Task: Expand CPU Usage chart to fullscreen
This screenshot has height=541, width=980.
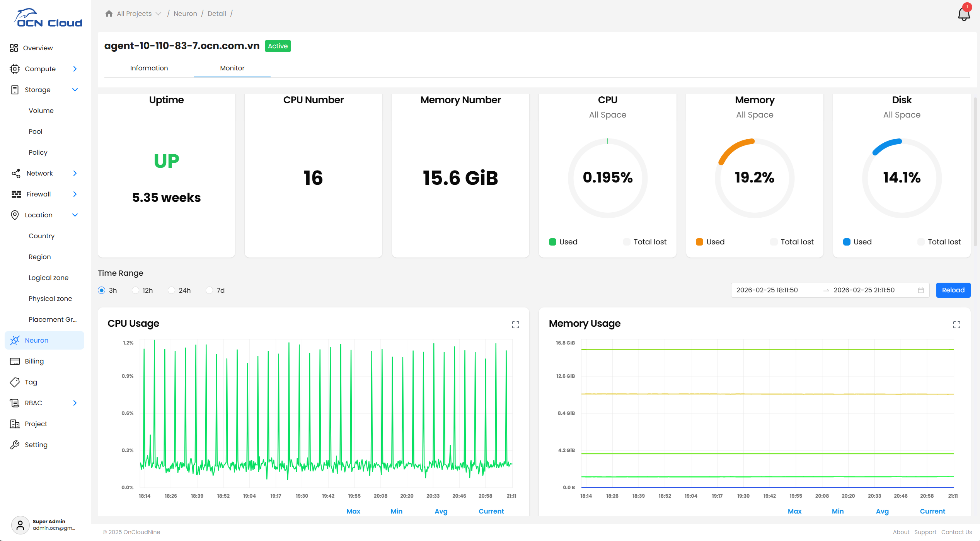Action: (515, 325)
